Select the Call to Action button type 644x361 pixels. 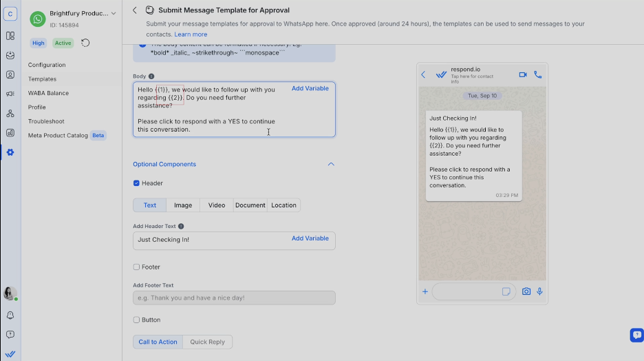[x=158, y=342]
